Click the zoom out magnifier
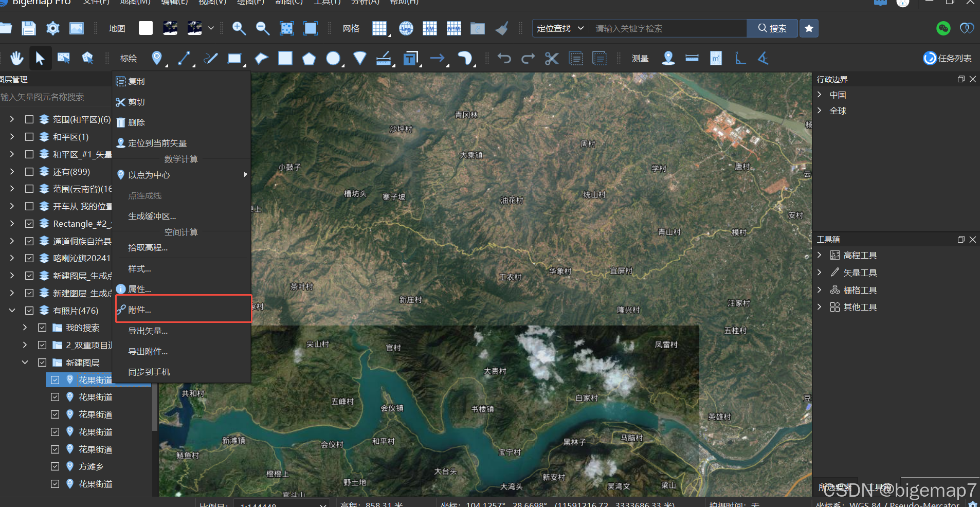This screenshot has height=507, width=980. tap(263, 28)
